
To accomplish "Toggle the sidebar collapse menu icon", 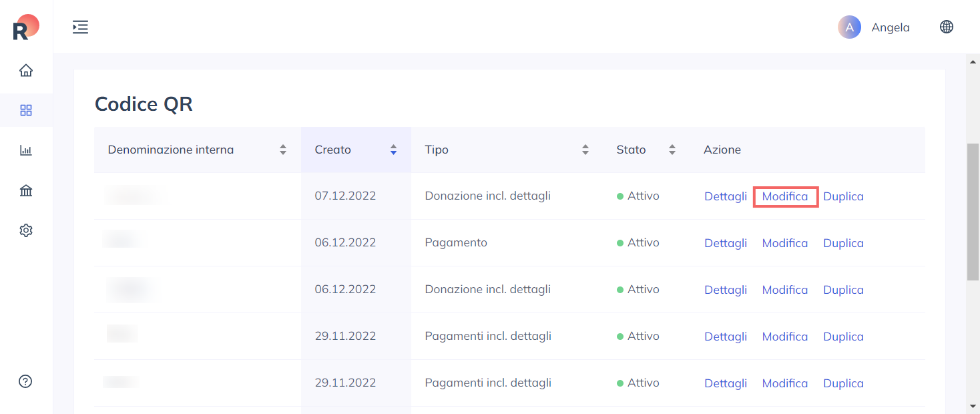I will point(80,27).
